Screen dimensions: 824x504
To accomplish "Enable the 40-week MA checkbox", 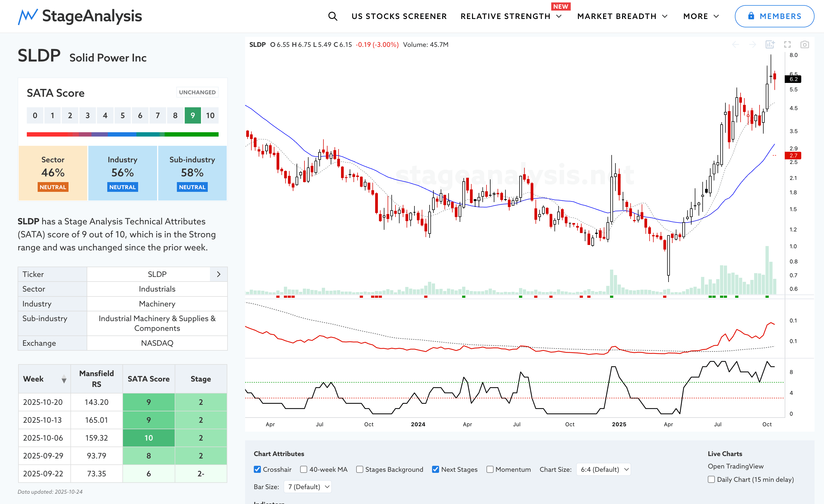I will [x=304, y=469].
